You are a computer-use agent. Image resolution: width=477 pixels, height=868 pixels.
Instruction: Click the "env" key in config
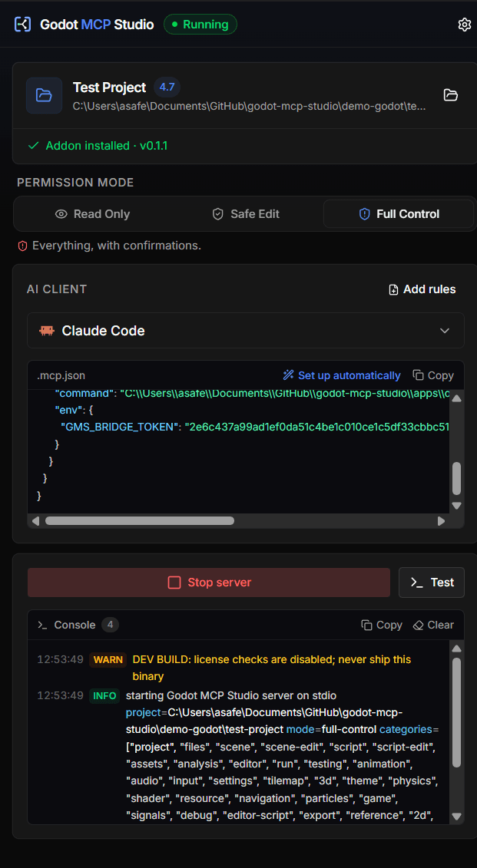click(x=68, y=410)
